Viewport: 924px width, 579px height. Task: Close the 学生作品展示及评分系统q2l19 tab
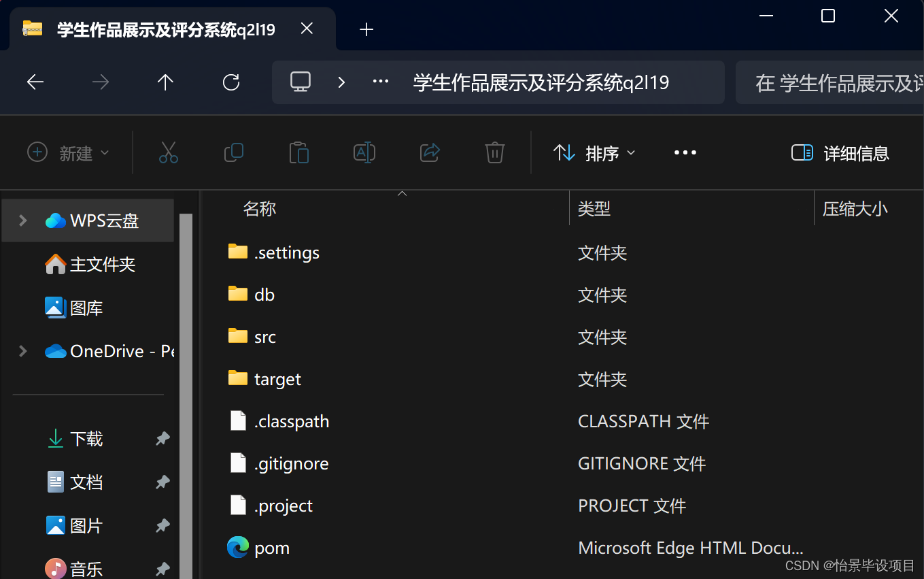click(307, 29)
